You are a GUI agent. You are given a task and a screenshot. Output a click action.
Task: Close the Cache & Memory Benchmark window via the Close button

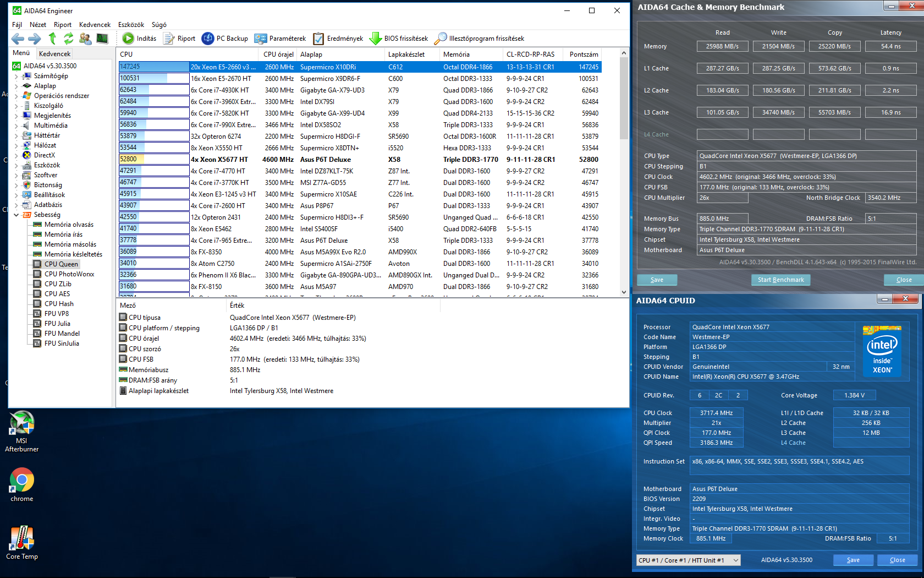click(904, 280)
